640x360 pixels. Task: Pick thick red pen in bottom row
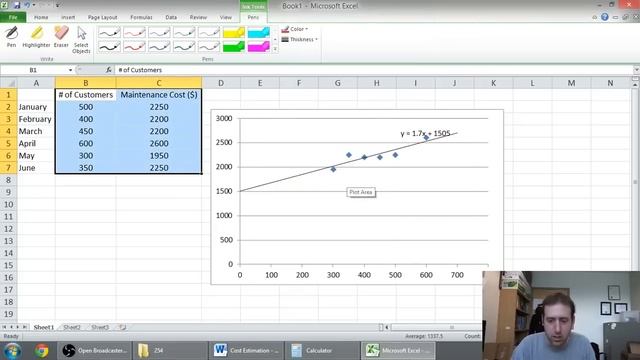coord(134,47)
